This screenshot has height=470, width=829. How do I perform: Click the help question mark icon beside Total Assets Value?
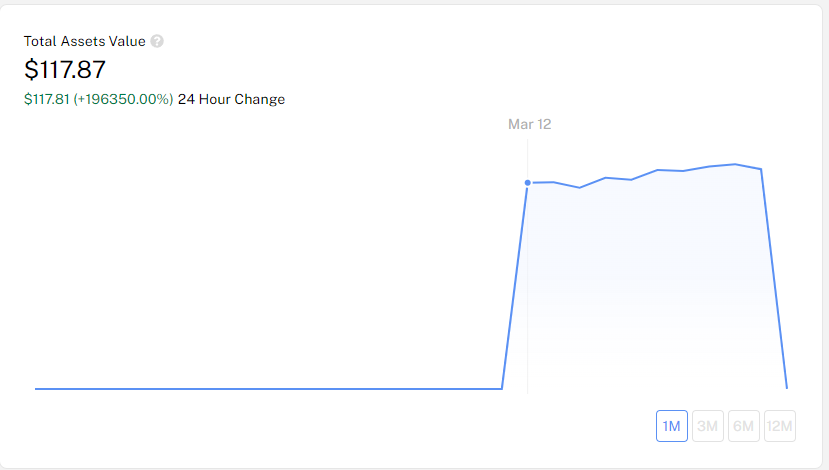157,41
